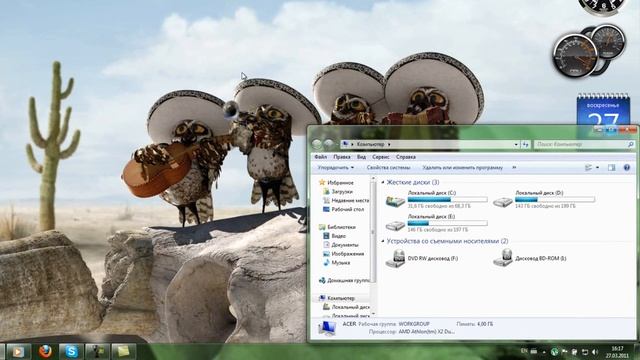The height and width of the screenshot is (360, 640).
Task: Open Windows Media Player from the taskbar
Action: pyautogui.click(x=18, y=351)
